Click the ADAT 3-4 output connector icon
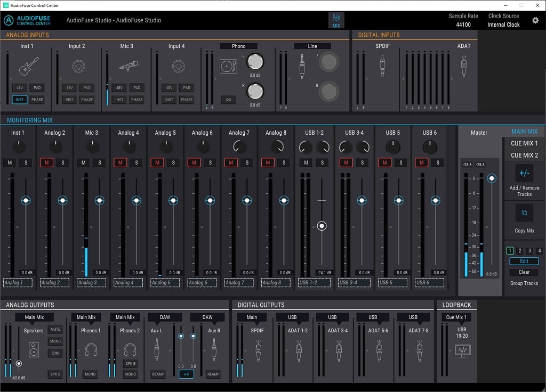Viewport: 546px width, 392px height. [339, 350]
